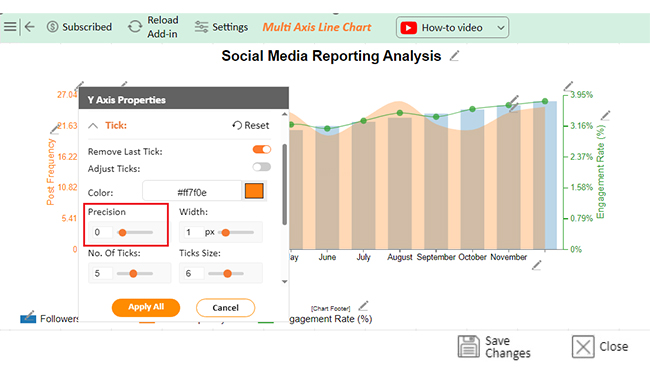
Task: Edit the Chart Footer with pencil icon
Action: (363, 306)
